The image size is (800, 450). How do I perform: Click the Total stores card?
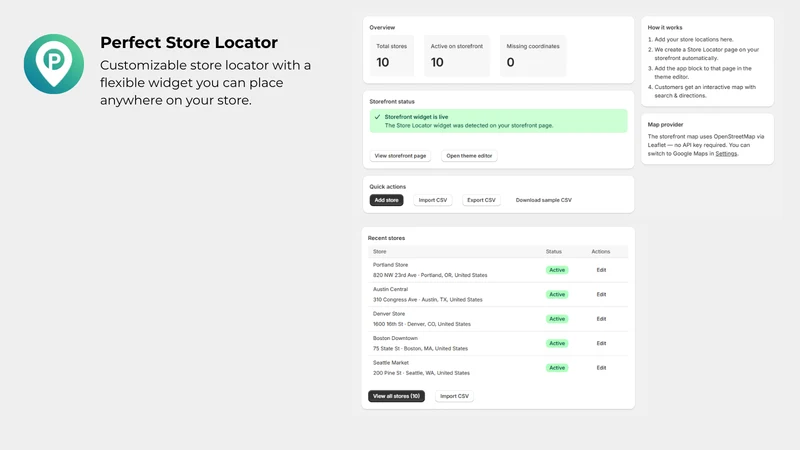pos(391,56)
